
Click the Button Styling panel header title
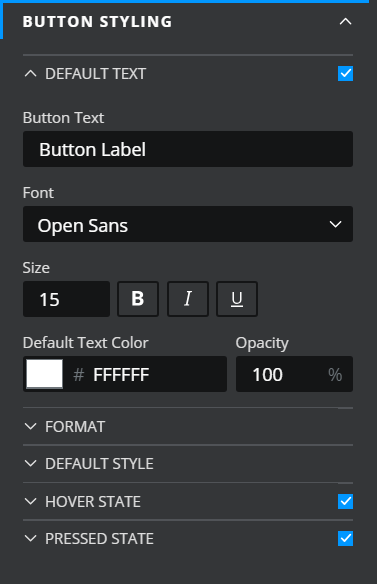(x=97, y=22)
